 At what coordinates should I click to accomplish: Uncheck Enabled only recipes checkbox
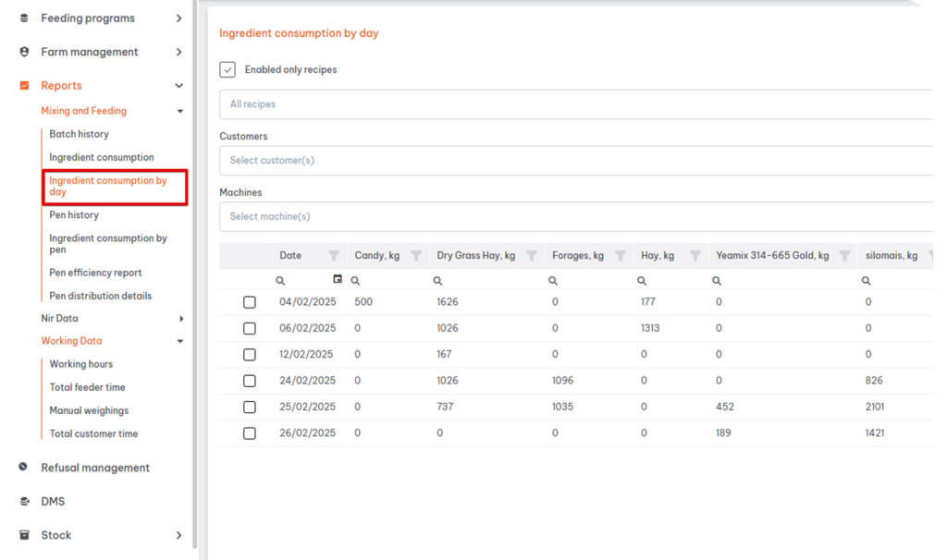228,69
